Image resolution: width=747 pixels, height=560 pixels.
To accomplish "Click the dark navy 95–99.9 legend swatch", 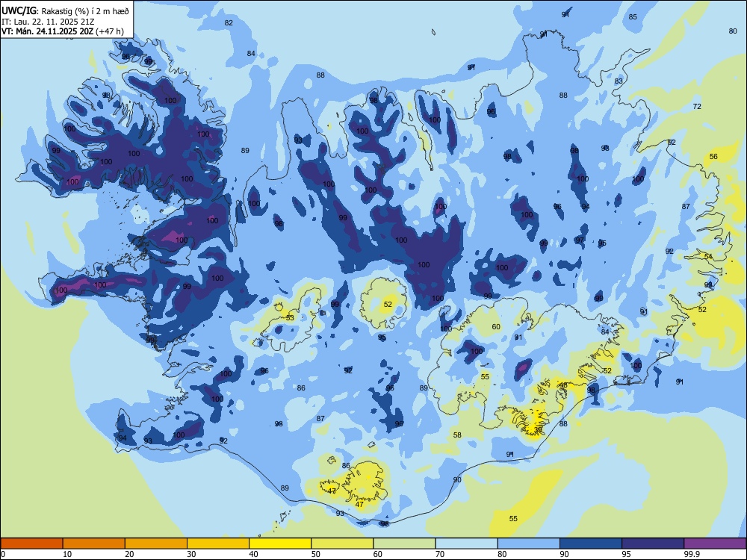I will coord(653,544).
